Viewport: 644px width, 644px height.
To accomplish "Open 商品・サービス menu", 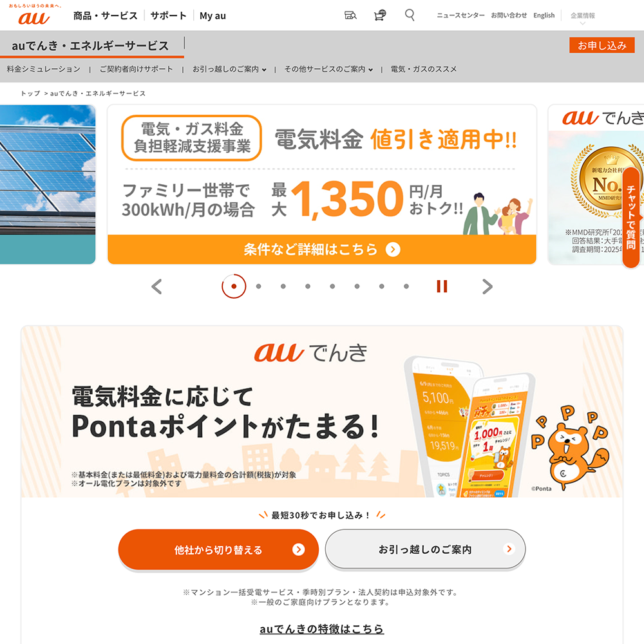I will tap(106, 15).
